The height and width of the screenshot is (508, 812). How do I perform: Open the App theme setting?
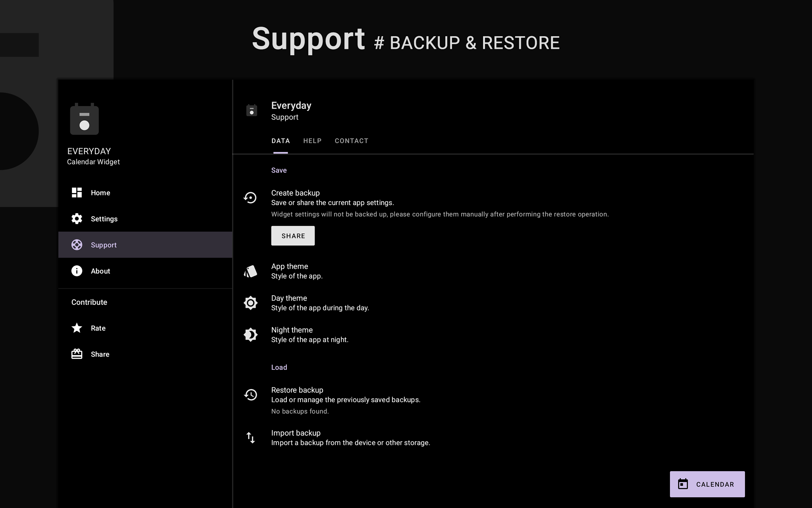(493, 271)
